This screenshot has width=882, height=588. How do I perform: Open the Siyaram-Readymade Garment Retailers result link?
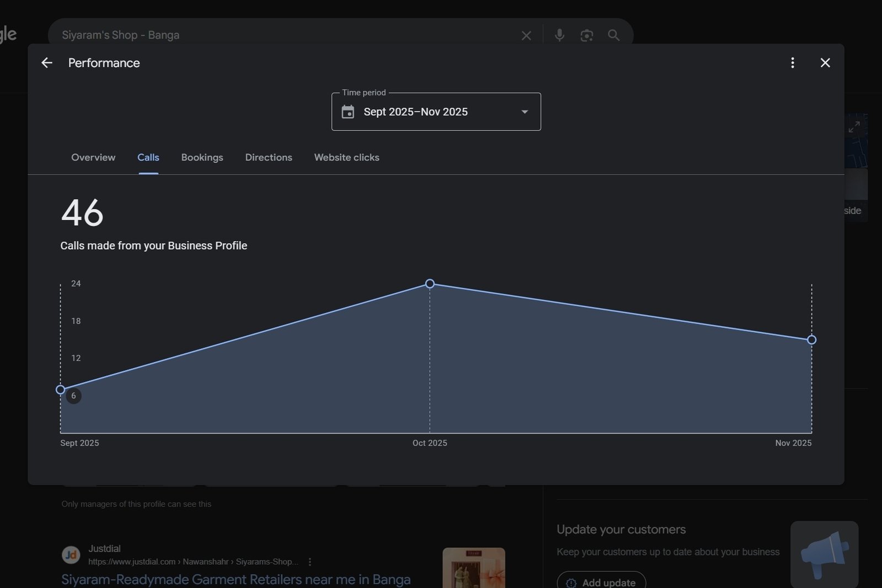tap(236, 580)
